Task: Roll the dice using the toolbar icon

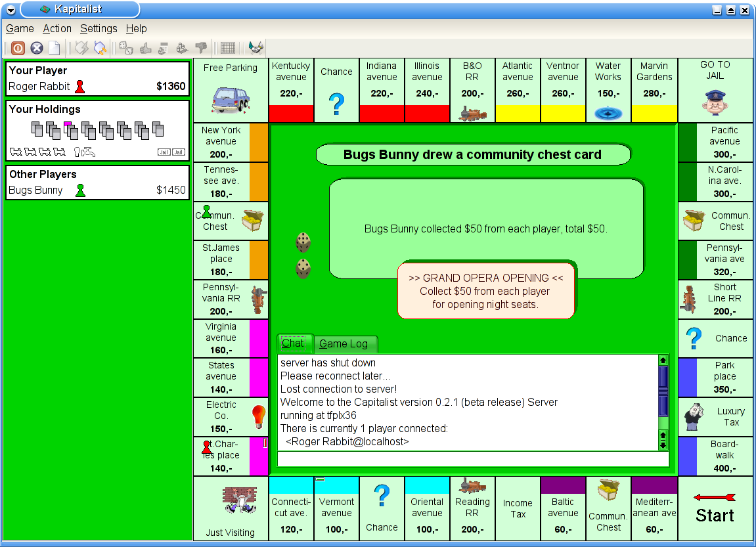Action: (x=126, y=48)
